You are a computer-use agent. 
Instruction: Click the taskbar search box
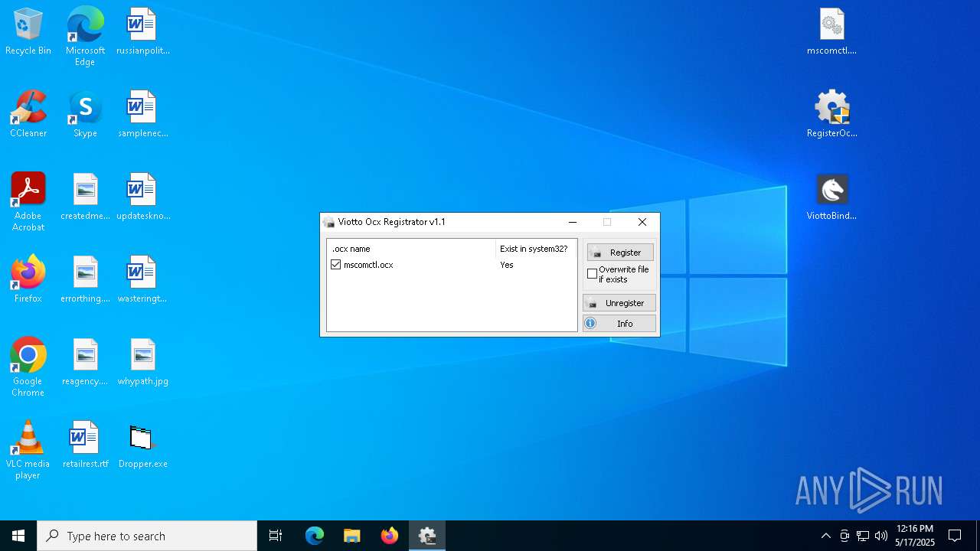[x=147, y=536]
